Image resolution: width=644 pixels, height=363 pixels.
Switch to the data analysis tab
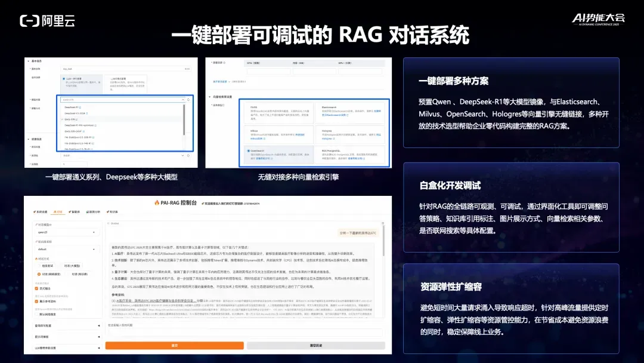(93, 212)
